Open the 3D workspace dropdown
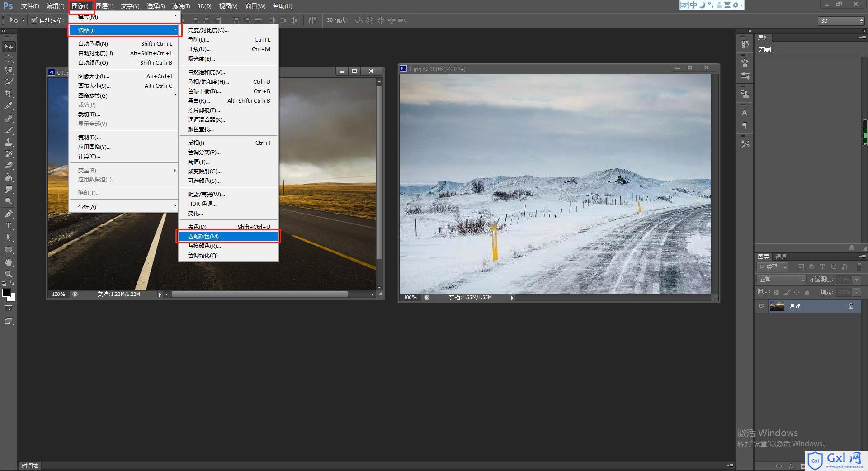868x471 pixels. pos(841,21)
